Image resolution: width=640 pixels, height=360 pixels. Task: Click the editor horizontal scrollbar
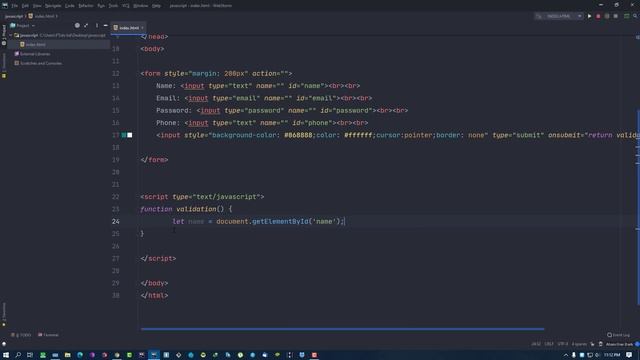click(342, 329)
